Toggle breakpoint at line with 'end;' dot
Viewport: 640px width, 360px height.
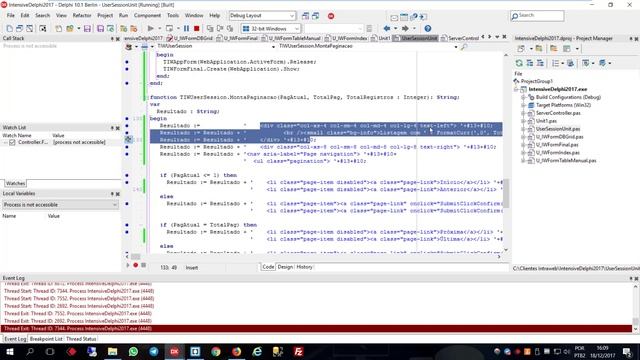pos(127,83)
